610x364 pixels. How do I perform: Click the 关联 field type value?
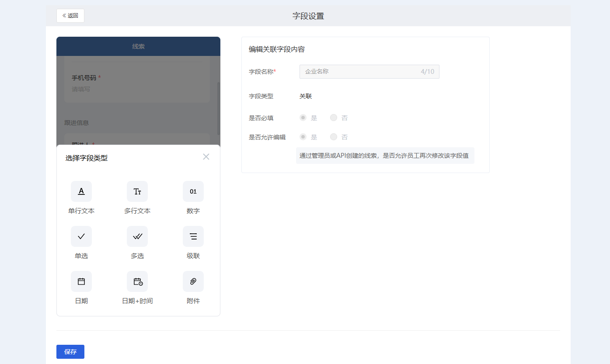coord(306,96)
